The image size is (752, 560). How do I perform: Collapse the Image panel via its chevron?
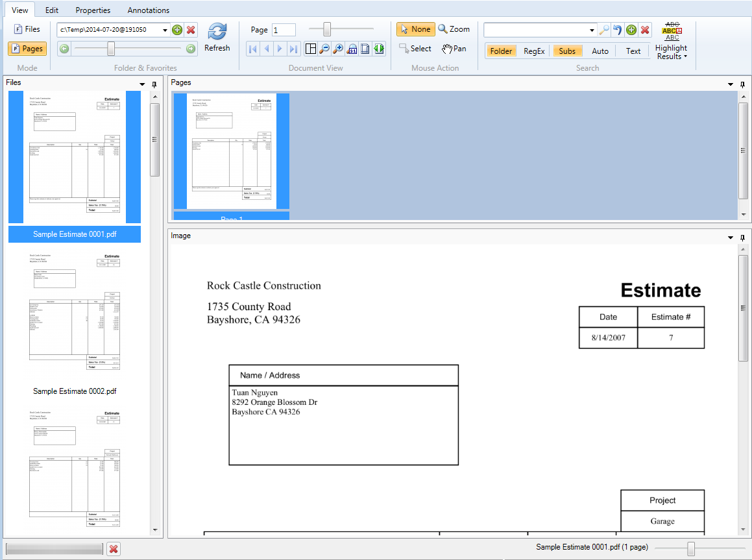(x=730, y=236)
